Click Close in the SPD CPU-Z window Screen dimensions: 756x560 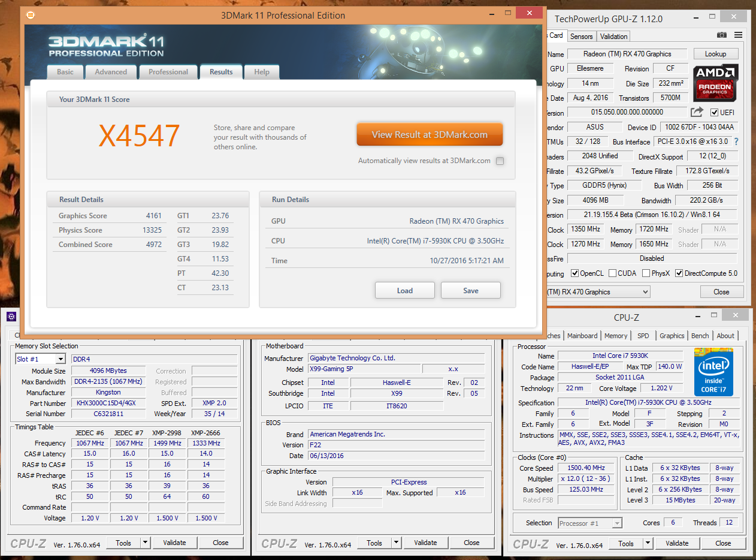point(220,543)
